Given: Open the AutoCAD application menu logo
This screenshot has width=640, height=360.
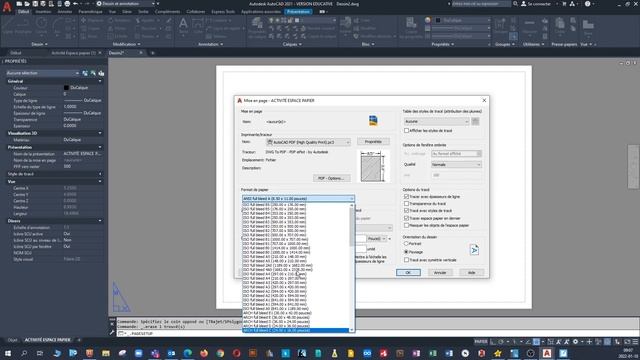Looking at the screenshot, I should pyautogui.click(x=7, y=7).
